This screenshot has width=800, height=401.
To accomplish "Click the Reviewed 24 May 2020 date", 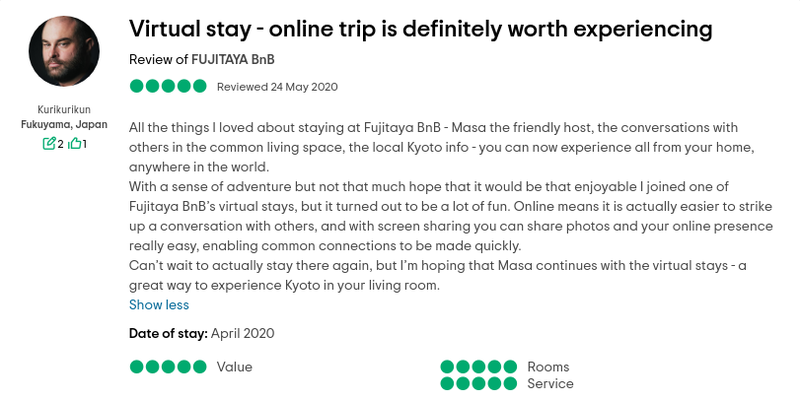I will click(277, 87).
